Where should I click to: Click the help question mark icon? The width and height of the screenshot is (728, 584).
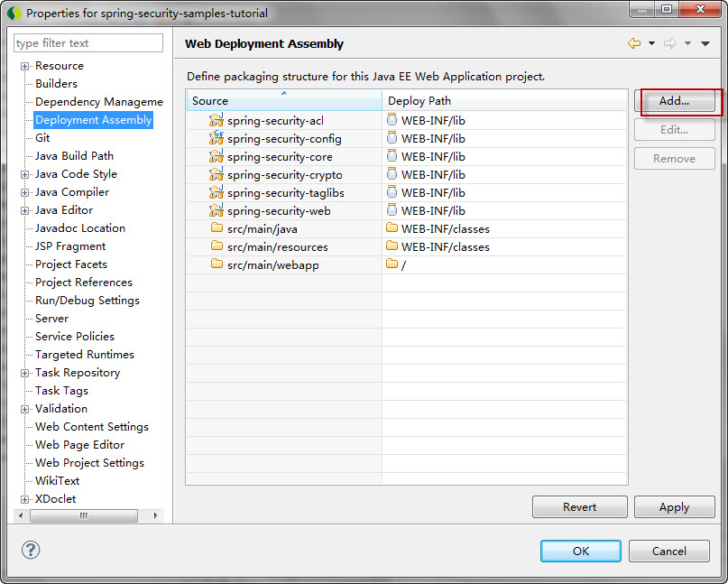pos(31,550)
